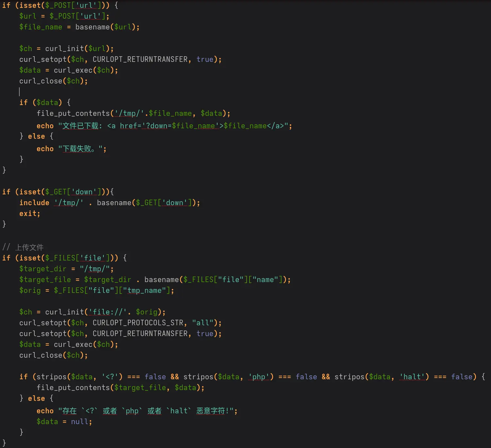Click the include keyword
491x448 pixels.
coord(34,203)
